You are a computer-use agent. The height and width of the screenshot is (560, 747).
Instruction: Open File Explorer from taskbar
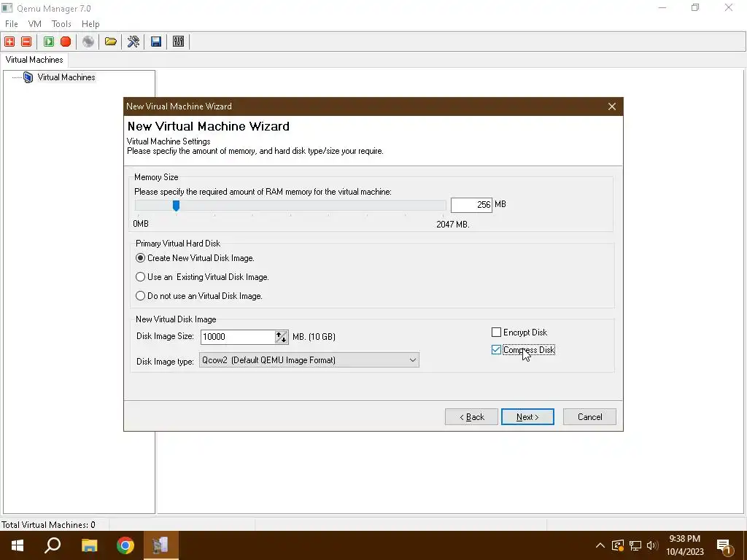[x=89, y=545]
